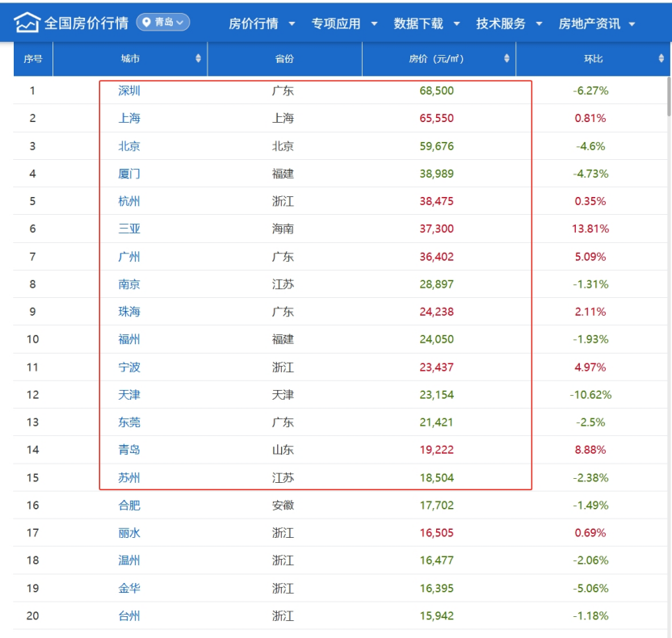Open the 合肥 city link
Image resolution: width=672 pixels, height=638 pixels.
pyautogui.click(x=129, y=506)
